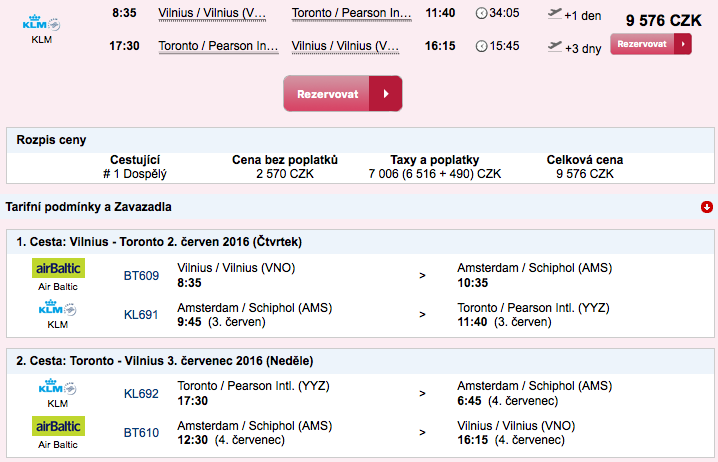Open the Vilnius departure airport link at 8:35
Screen dimensions: 718x462
tap(212, 13)
